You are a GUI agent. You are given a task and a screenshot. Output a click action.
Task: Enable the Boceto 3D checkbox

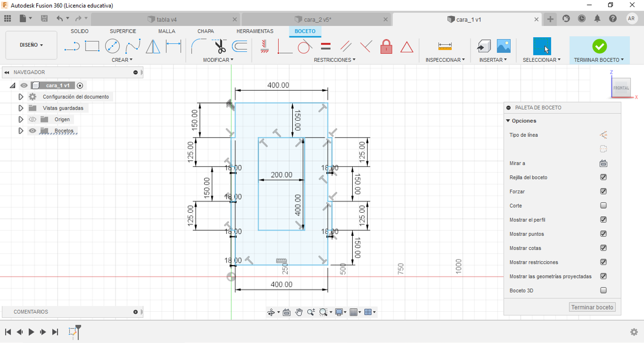click(x=603, y=290)
